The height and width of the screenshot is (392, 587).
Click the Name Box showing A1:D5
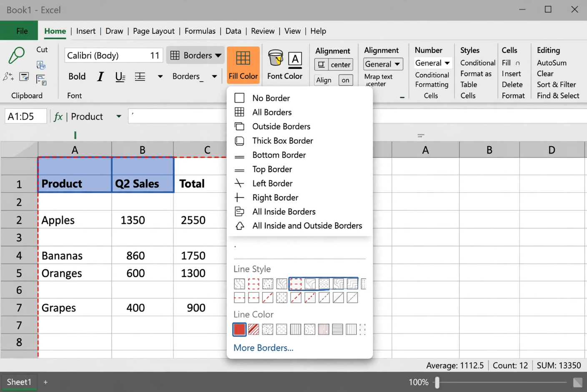coord(25,117)
